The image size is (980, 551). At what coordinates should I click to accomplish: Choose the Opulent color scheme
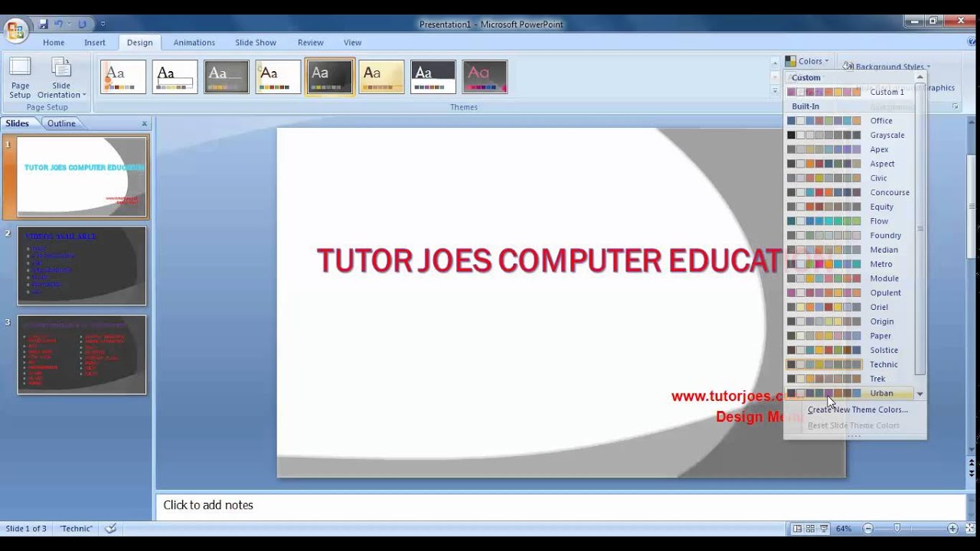click(851, 293)
